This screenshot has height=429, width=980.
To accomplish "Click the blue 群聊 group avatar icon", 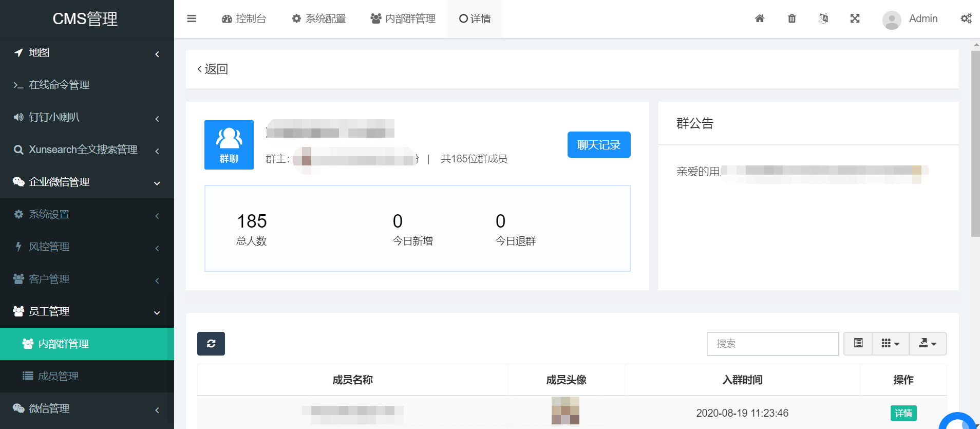I will click(229, 145).
